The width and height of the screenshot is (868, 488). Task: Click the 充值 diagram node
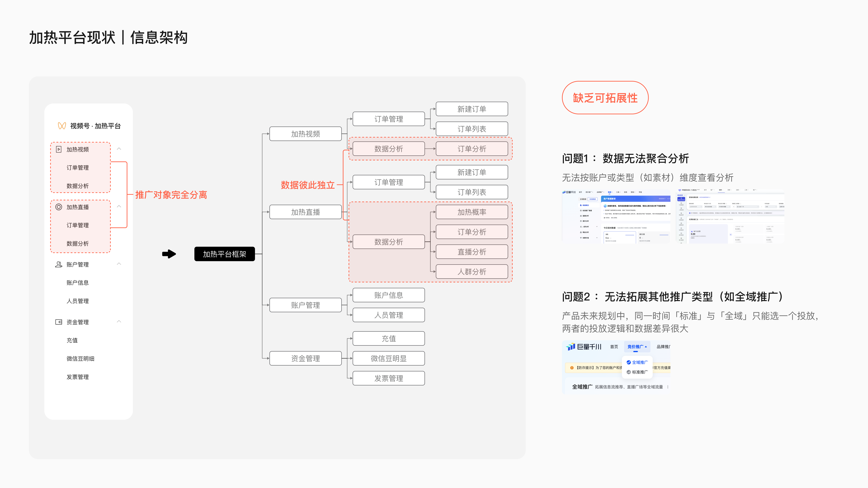pos(388,338)
